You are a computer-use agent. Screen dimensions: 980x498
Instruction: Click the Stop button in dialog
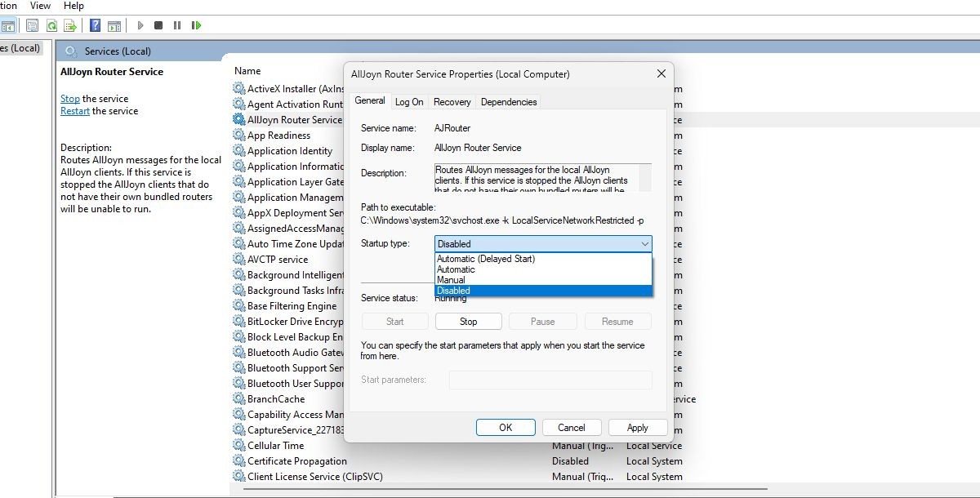click(x=468, y=322)
